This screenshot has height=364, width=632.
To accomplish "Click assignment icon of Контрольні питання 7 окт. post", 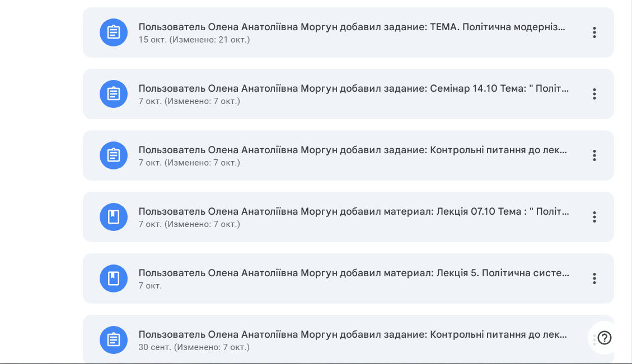I will (114, 155).
